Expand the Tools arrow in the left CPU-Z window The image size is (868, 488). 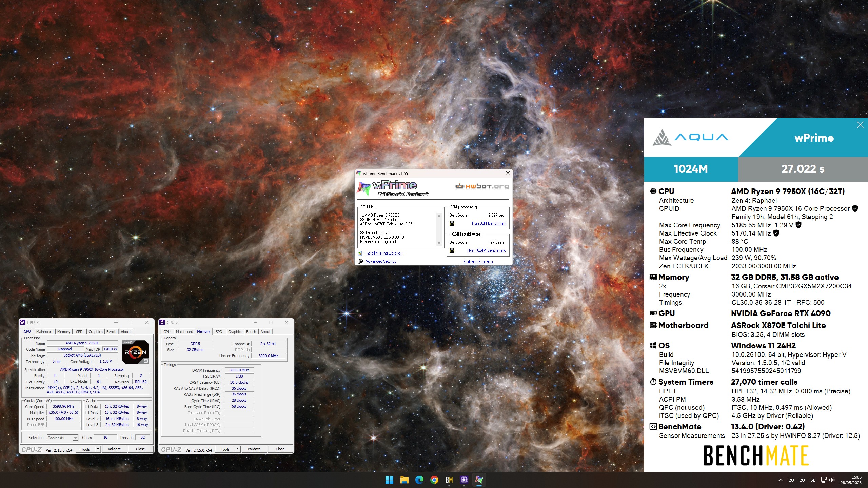98,449
